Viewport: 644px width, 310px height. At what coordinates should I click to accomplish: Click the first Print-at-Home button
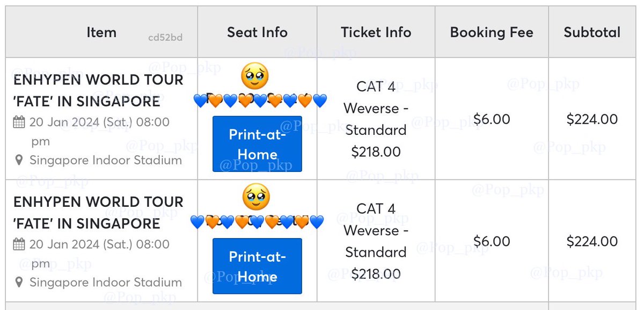[x=257, y=144]
